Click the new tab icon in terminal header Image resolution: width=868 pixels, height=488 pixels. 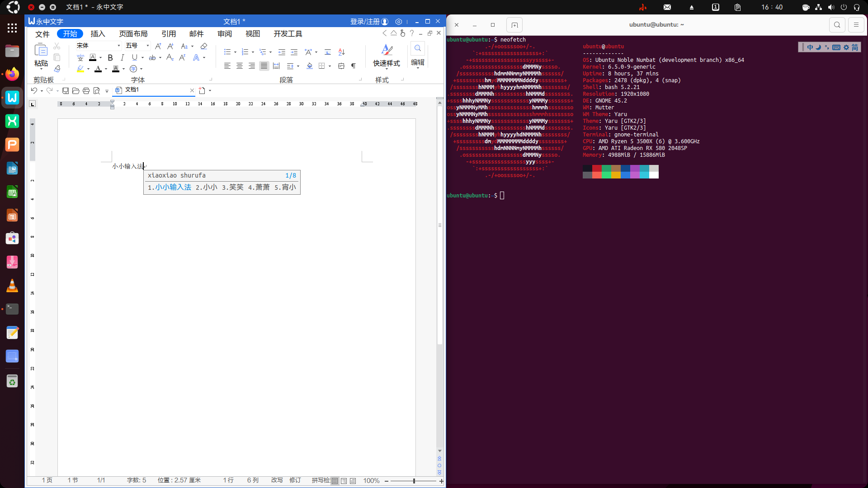point(514,25)
